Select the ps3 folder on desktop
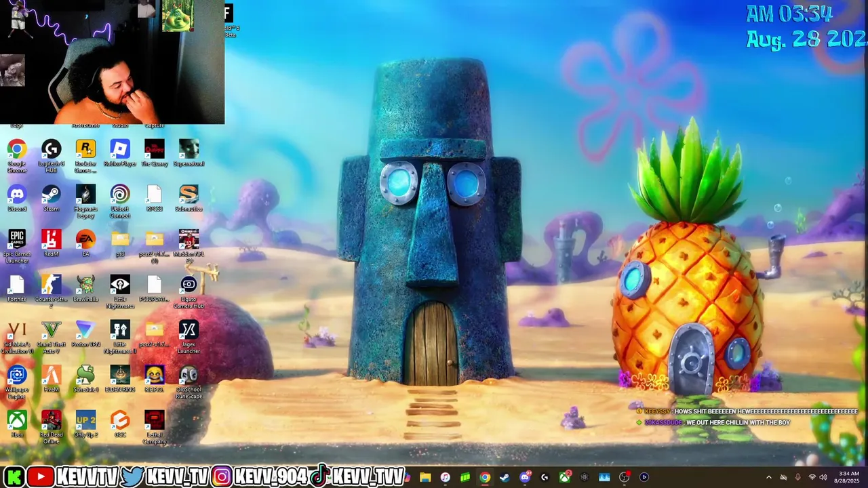 (x=120, y=244)
